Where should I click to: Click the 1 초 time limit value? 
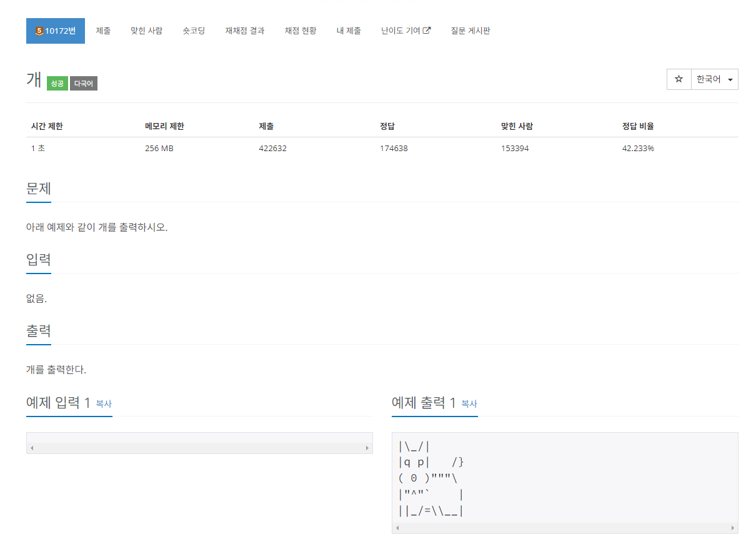pos(38,149)
